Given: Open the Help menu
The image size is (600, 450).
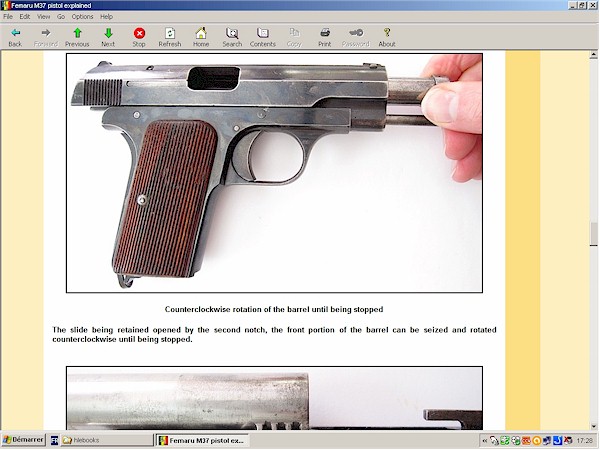Looking at the screenshot, I should [106, 17].
